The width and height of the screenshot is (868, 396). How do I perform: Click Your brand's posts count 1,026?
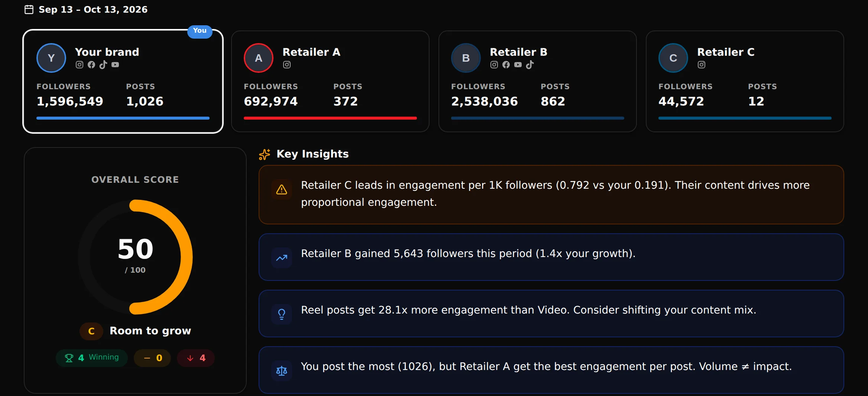pyautogui.click(x=145, y=101)
